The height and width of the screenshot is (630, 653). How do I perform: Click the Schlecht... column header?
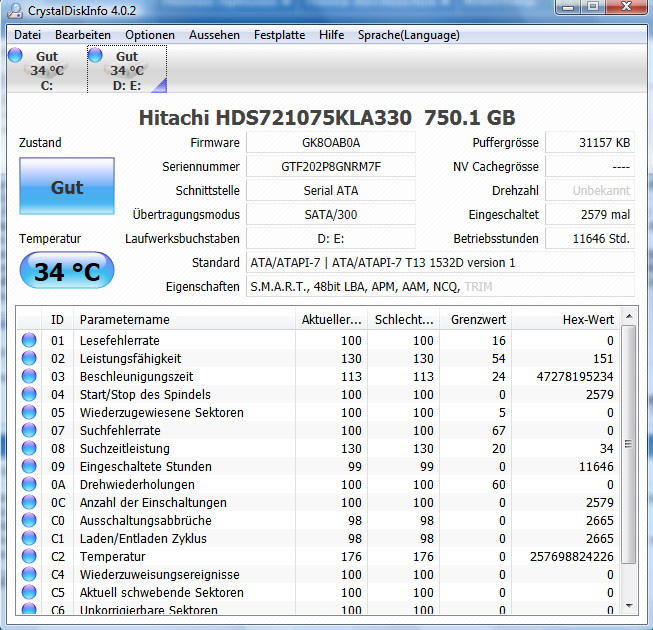click(x=404, y=319)
